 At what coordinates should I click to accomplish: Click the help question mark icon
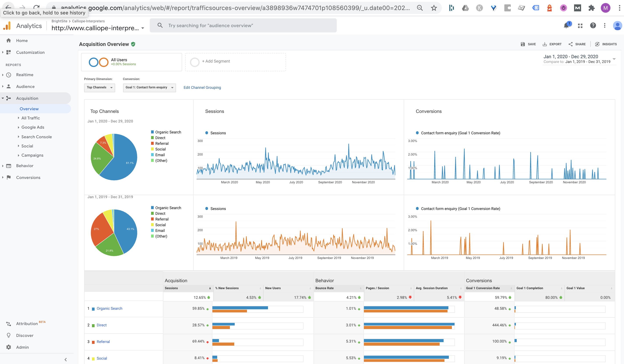point(593,26)
